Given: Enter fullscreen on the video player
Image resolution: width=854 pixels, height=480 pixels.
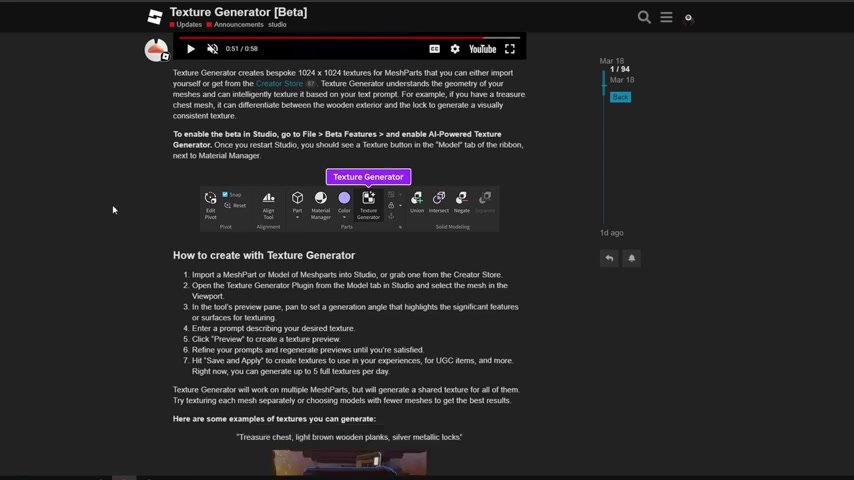Looking at the screenshot, I should [510, 49].
